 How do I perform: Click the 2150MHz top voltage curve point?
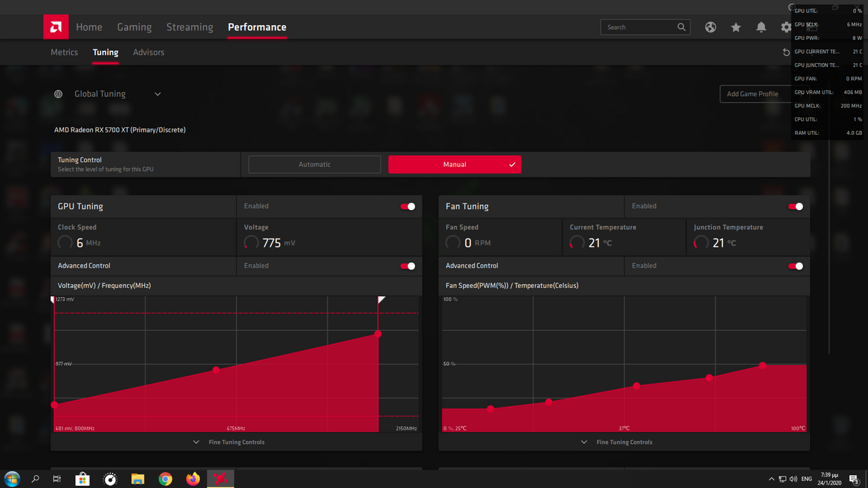click(378, 333)
